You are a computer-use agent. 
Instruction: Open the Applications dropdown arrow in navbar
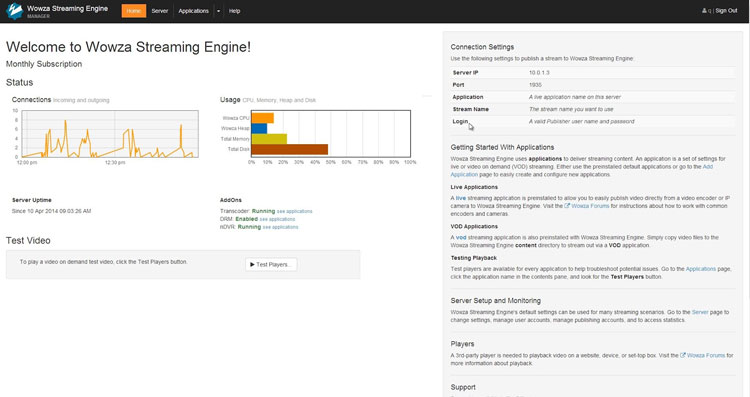click(x=219, y=11)
